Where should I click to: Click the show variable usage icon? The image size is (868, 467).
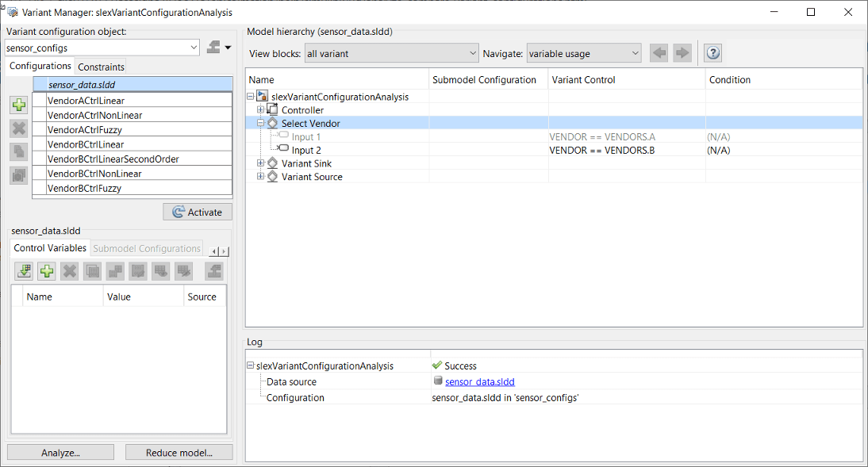(160, 270)
